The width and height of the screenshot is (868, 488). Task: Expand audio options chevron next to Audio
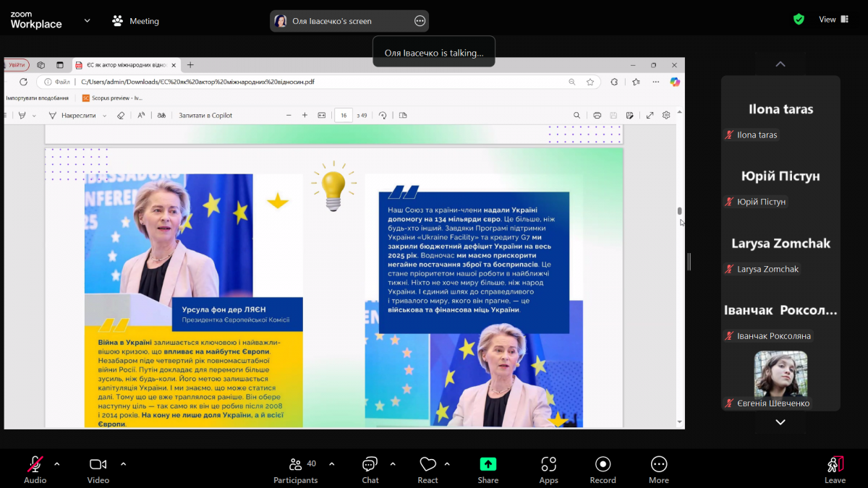point(57,463)
